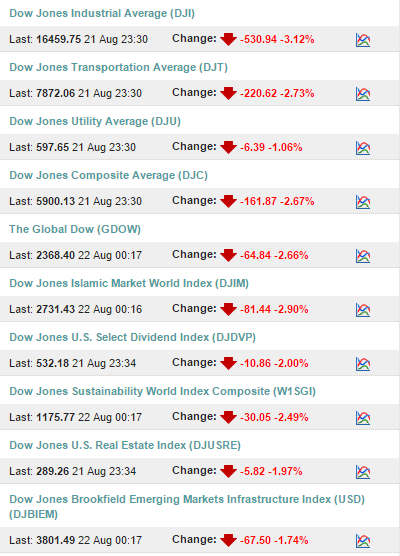This screenshot has height=556, width=400.
Task: Follow Dow Jones Transportation Average (DJT) link
Action: pos(118,67)
